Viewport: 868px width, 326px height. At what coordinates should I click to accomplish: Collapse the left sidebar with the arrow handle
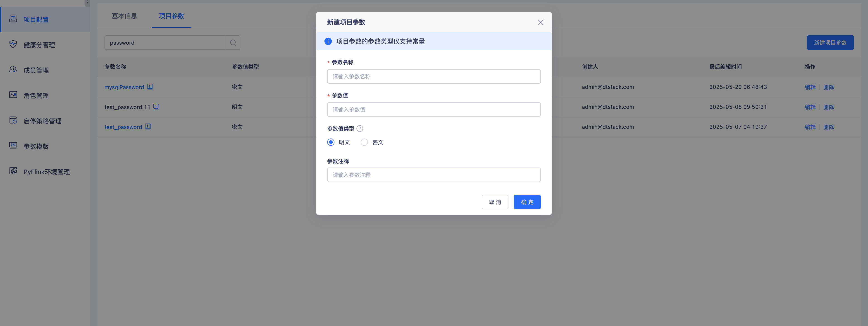87,2
